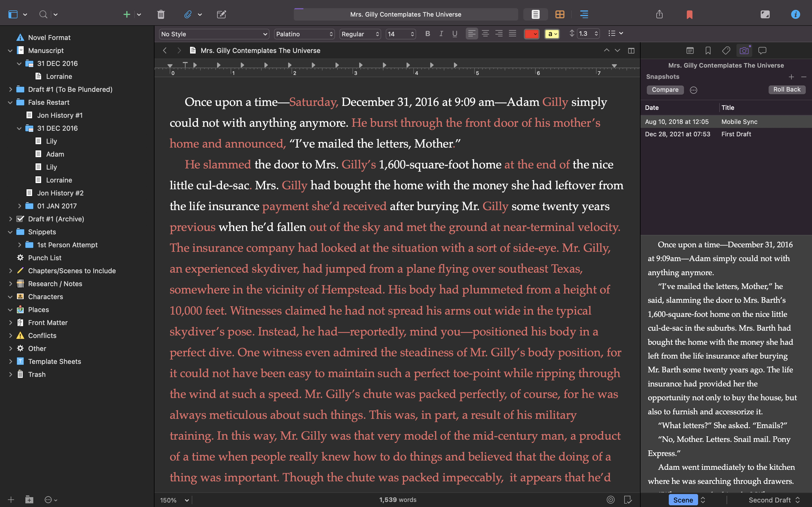Switch to outliner view mode
812x507 pixels.
pyautogui.click(x=584, y=14)
